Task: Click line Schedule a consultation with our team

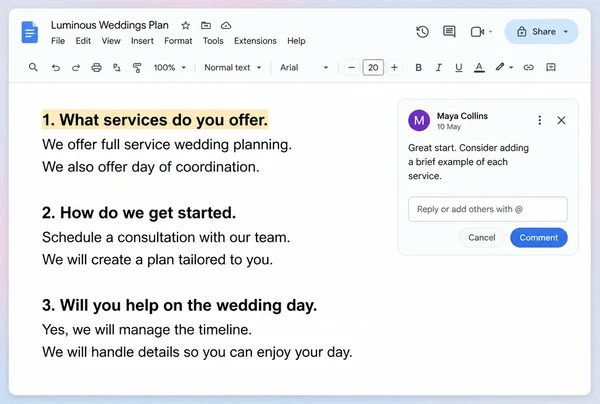Action: click(x=166, y=238)
